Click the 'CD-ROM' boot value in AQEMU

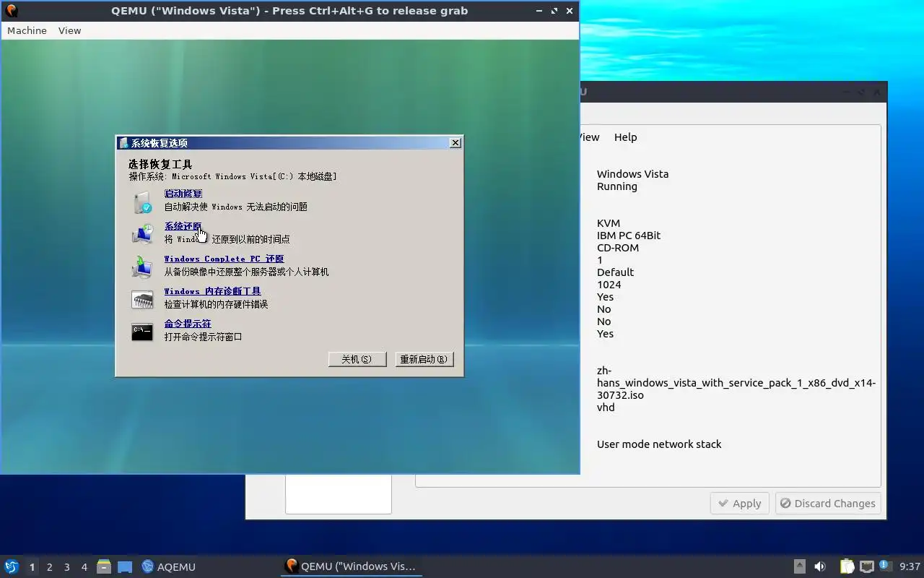click(618, 248)
